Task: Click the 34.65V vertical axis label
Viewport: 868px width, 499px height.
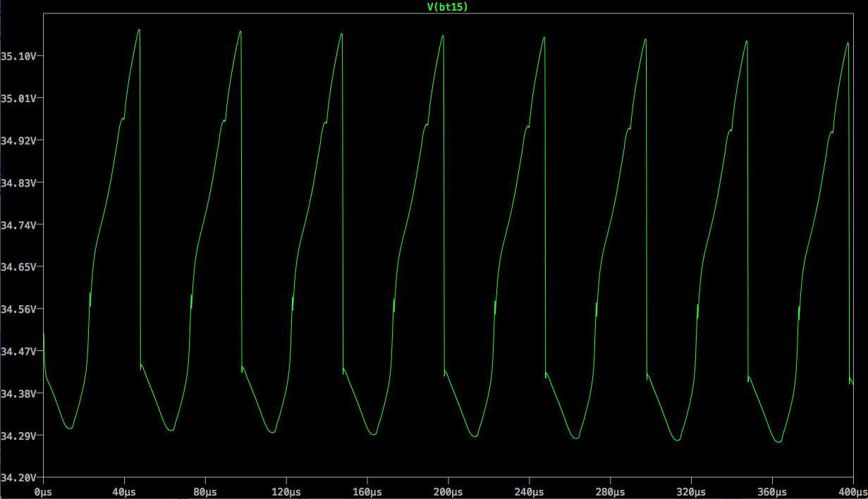Action: pos(18,267)
